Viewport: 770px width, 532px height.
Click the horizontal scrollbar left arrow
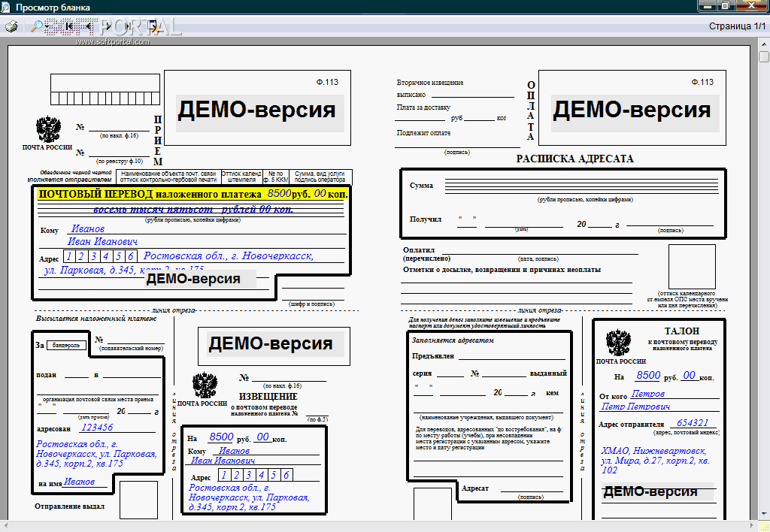point(5,526)
